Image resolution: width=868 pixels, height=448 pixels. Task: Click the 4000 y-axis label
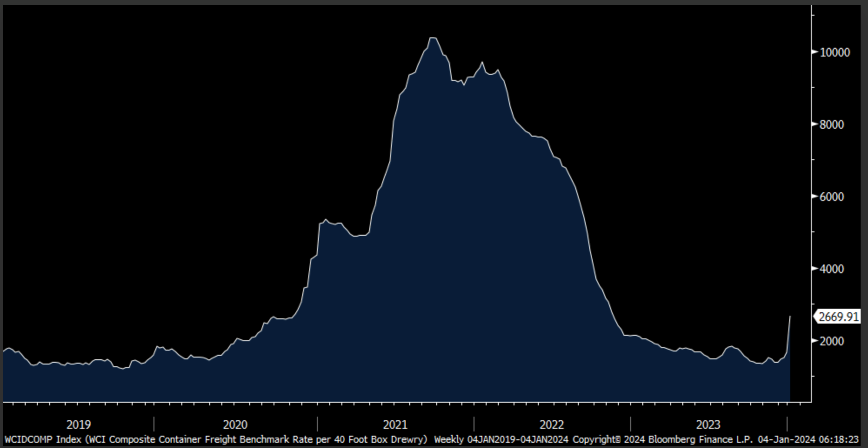(831, 269)
